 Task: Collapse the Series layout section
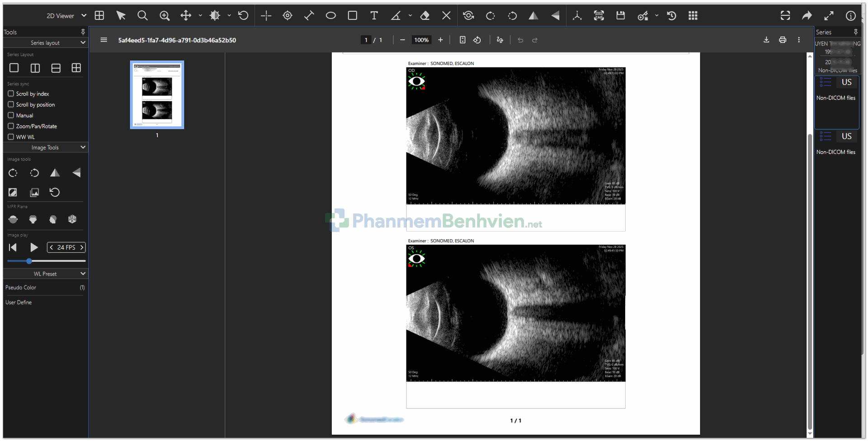coord(83,43)
